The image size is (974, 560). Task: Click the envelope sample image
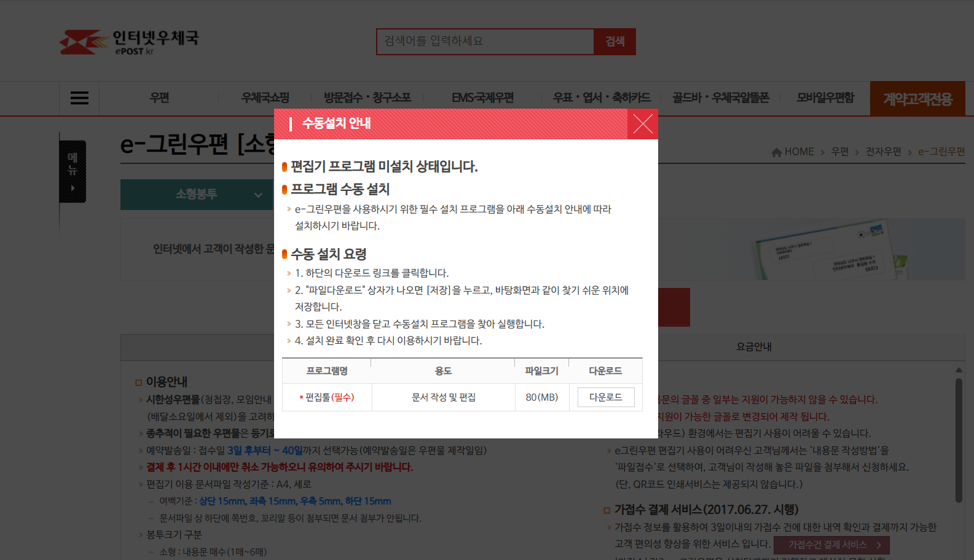tap(830, 251)
